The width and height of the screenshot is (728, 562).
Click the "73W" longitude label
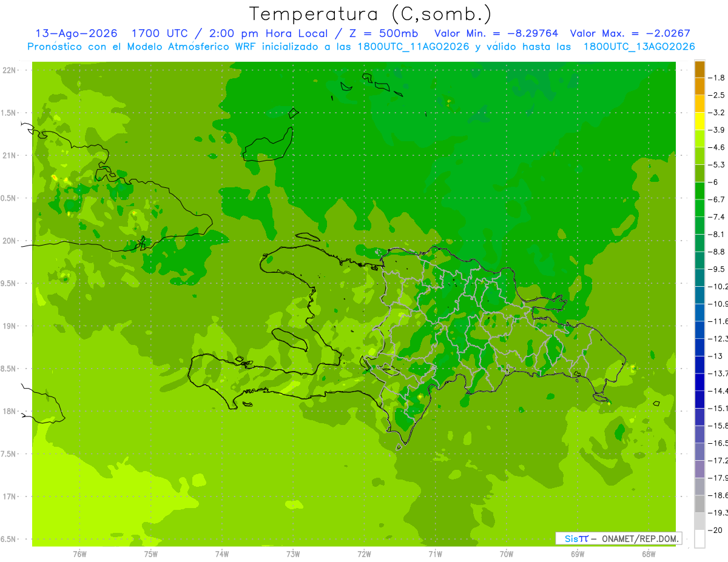(293, 554)
